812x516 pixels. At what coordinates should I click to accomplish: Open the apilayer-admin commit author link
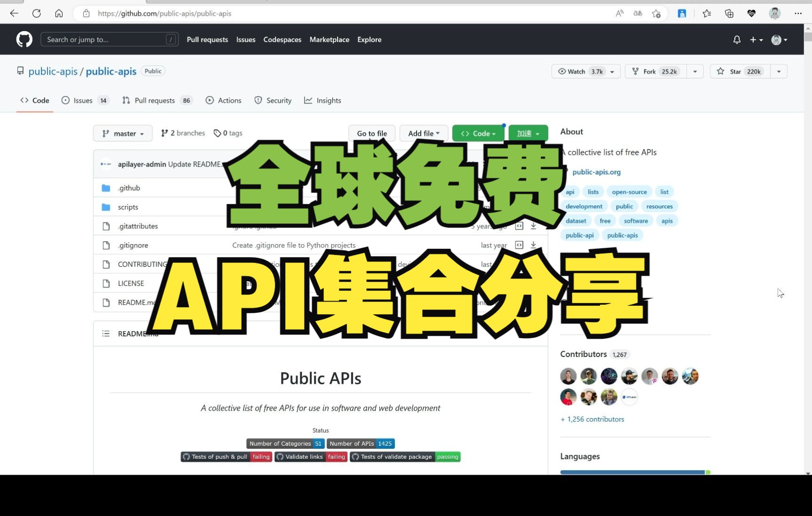coord(142,164)
